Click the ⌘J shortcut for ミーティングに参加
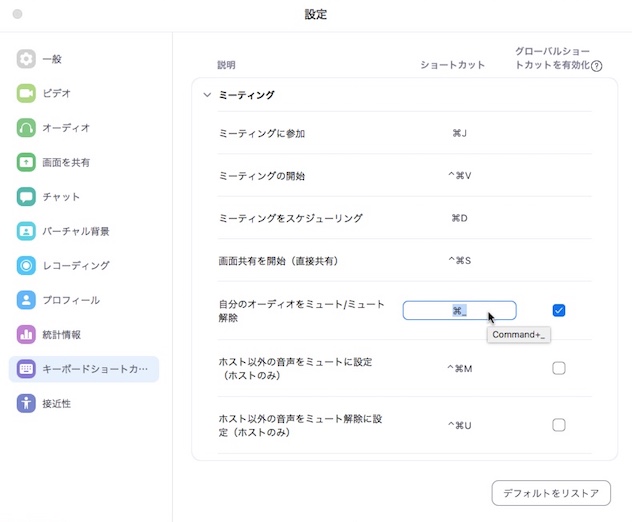Viewport: 632px width, 522px height. [x=459, y=133]
